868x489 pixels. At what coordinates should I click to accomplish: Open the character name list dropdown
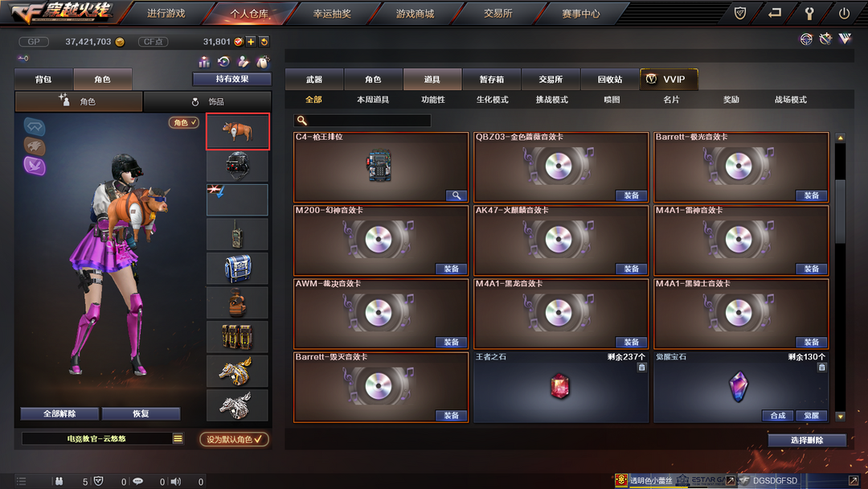[178, 438]
